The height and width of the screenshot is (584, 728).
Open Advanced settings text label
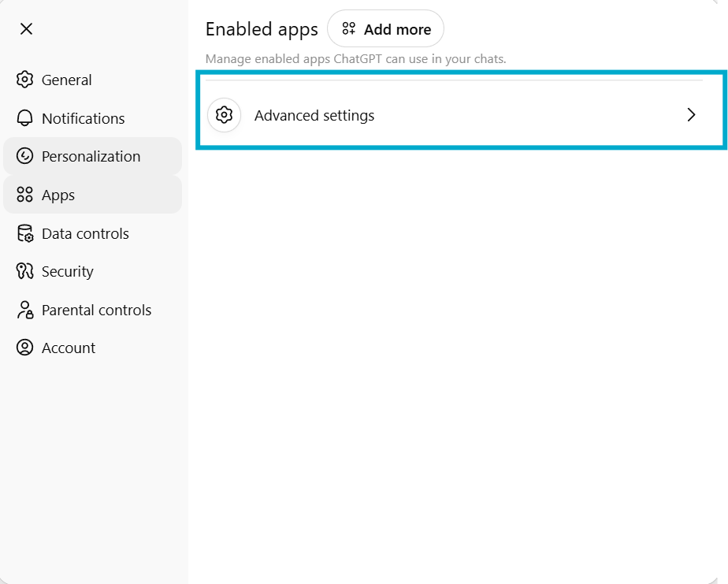click(x=314, y=115)
